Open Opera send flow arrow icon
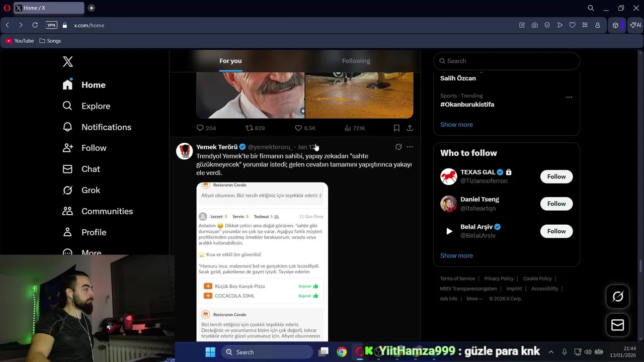The width and height of the screenshot is (644, 362). (559, 25)
